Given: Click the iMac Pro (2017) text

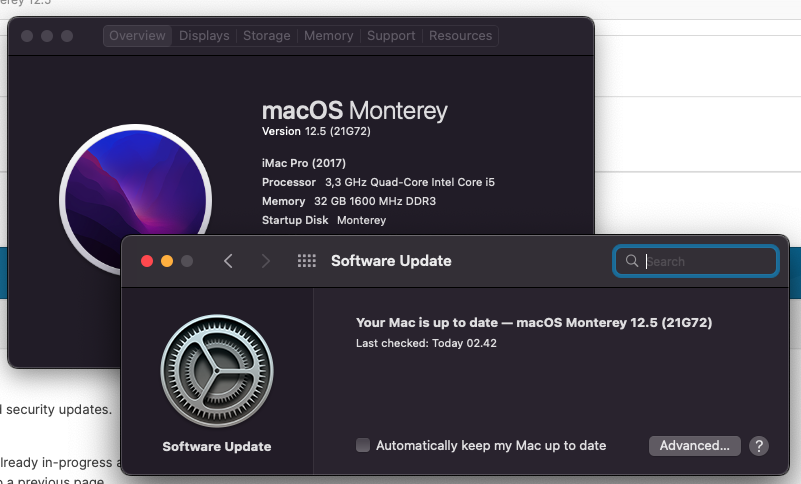Looking at the screenshot, I should click(x=303, y=163).
